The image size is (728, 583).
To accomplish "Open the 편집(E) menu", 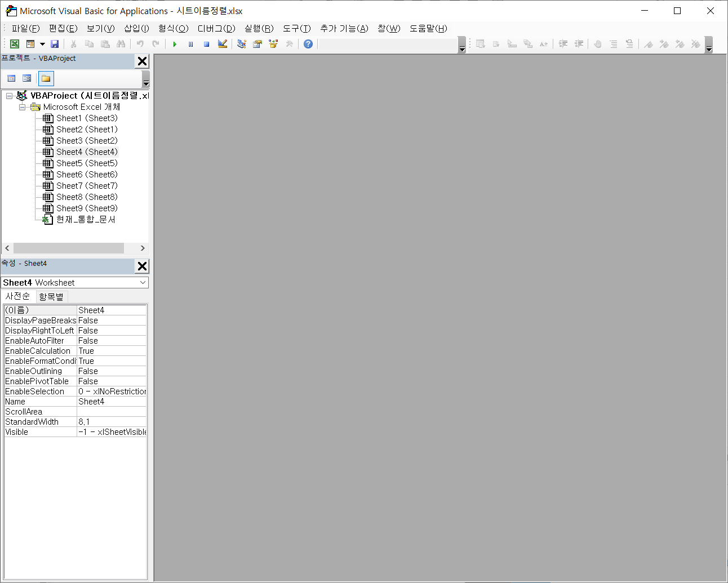I will click(x=63, y=28).
